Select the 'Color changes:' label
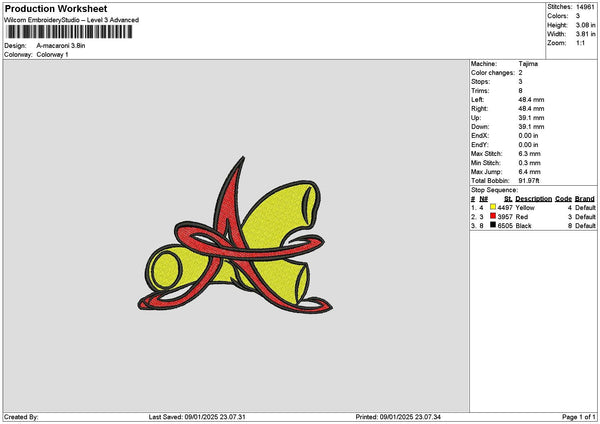The width and height of the screenshot is (600, 424). pos(493,73)
